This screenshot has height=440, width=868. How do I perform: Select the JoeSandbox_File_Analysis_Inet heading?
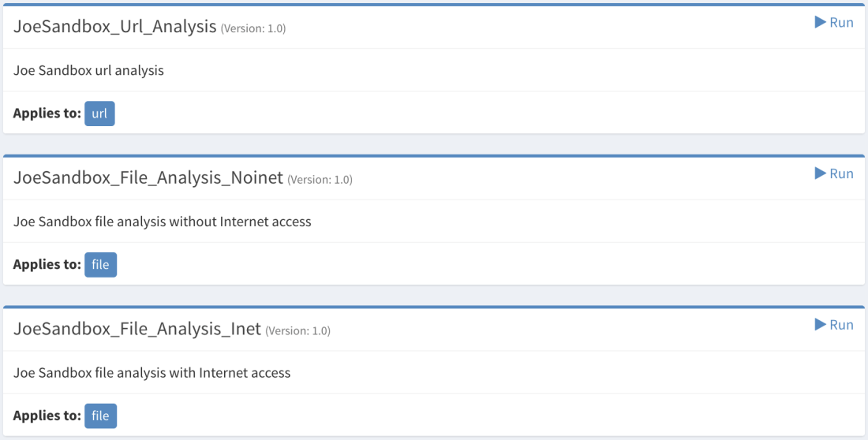[x=137, y=330]
